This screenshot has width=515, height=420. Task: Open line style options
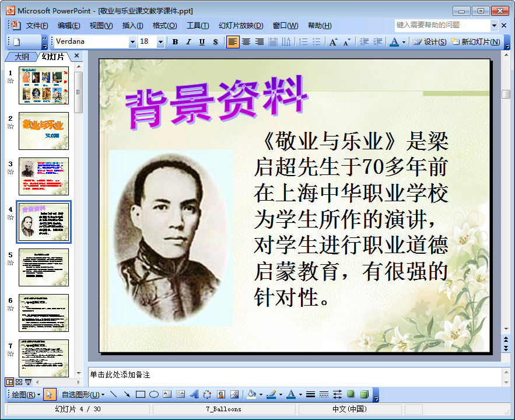coord(311,394)
